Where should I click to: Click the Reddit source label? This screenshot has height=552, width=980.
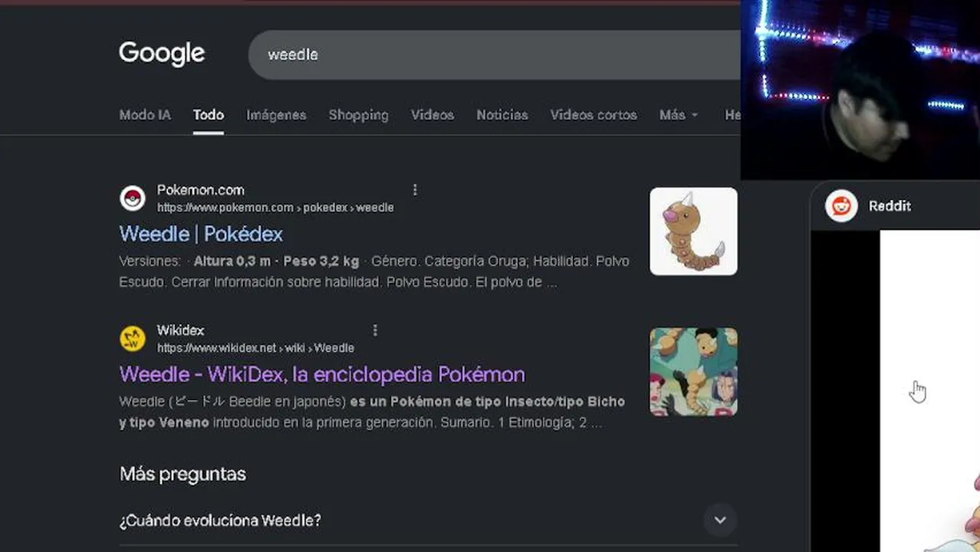890,206
